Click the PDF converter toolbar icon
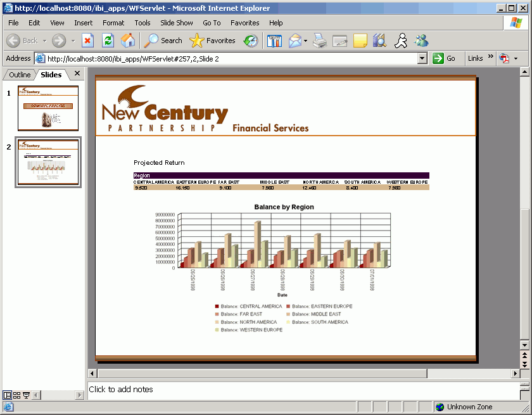Viewport: 532px width, 415px height. [504, 58]
